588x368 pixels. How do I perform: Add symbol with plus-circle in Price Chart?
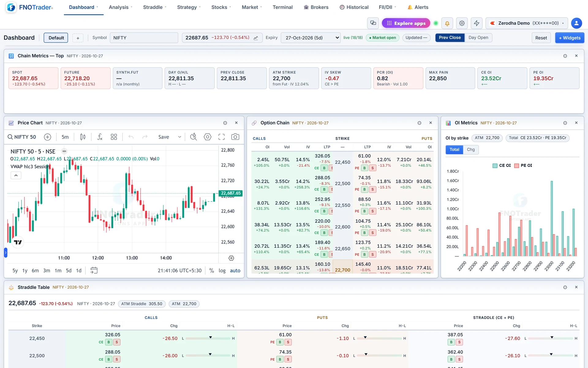click(x=47, y=137)
